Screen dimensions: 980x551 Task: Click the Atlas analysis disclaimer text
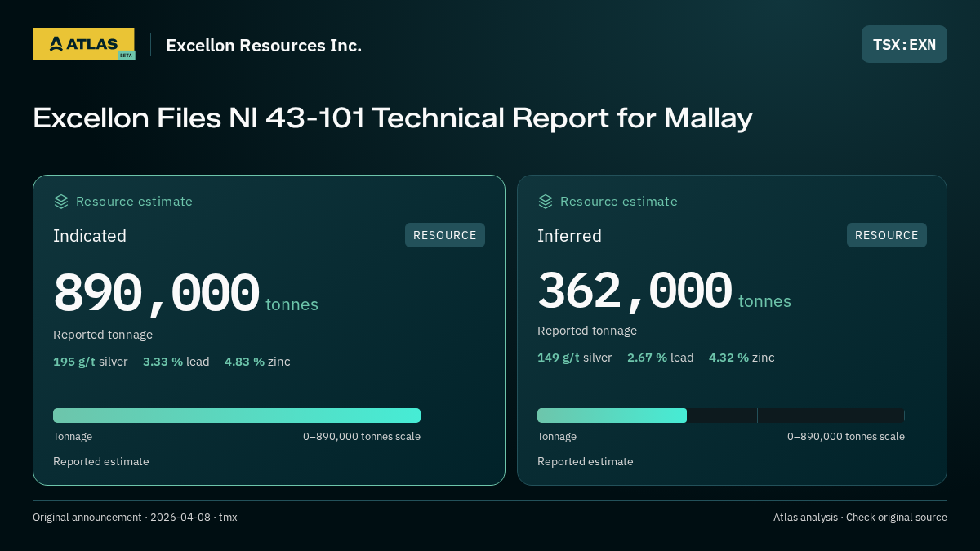(x=860, y=518)
